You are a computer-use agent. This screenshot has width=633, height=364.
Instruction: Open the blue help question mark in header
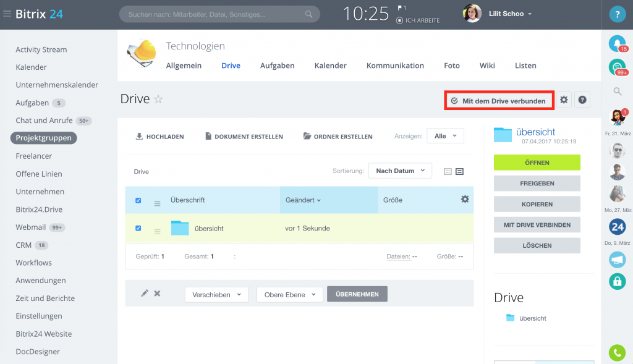(x=618, y=15)
